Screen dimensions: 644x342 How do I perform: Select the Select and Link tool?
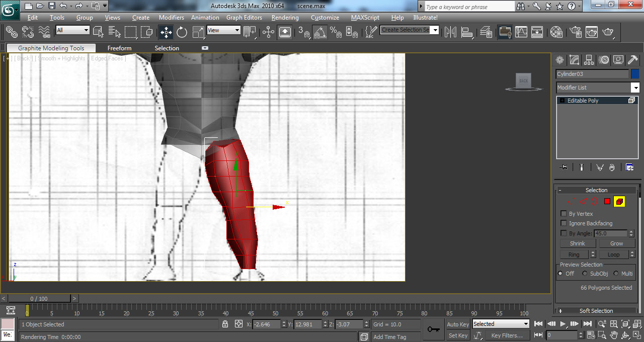point(11,32)
